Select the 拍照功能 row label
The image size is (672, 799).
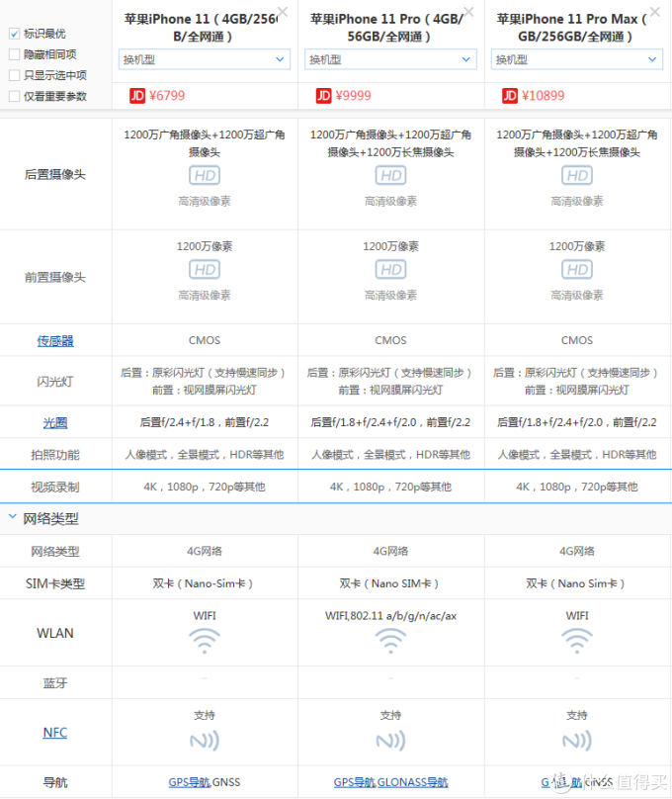tap(55, 455)
